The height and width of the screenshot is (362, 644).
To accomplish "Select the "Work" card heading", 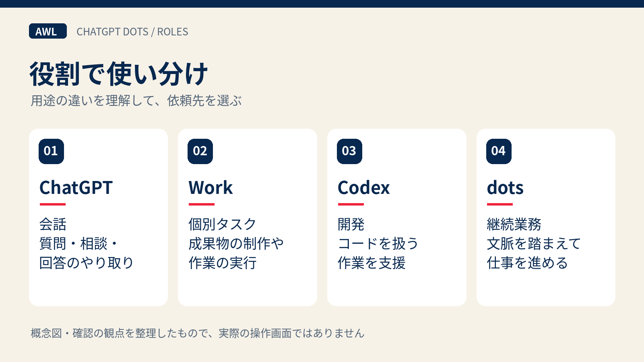I will pos(211,188).
